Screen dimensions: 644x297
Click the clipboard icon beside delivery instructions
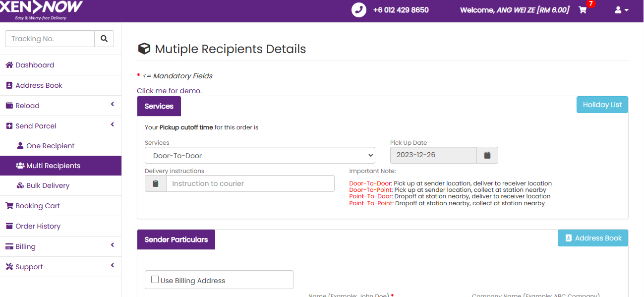pos(156,183)
